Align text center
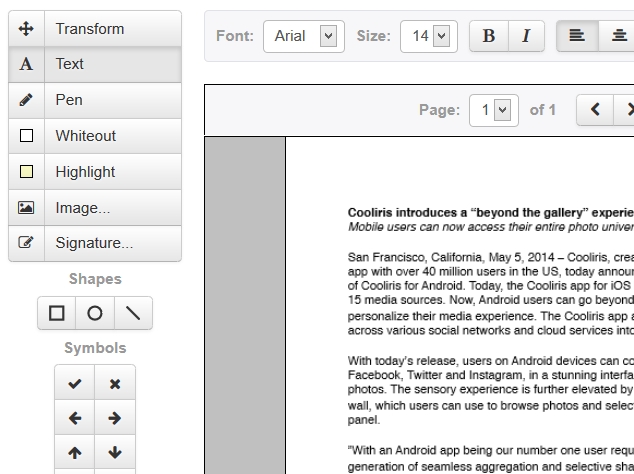 tap(618, 36)
